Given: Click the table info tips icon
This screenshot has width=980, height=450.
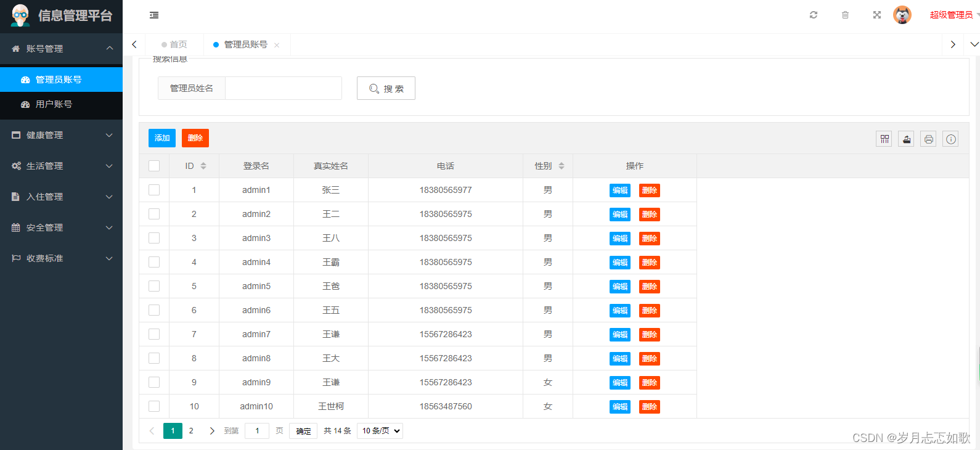Looking at the screenshot, I should (x=951, y=139).
